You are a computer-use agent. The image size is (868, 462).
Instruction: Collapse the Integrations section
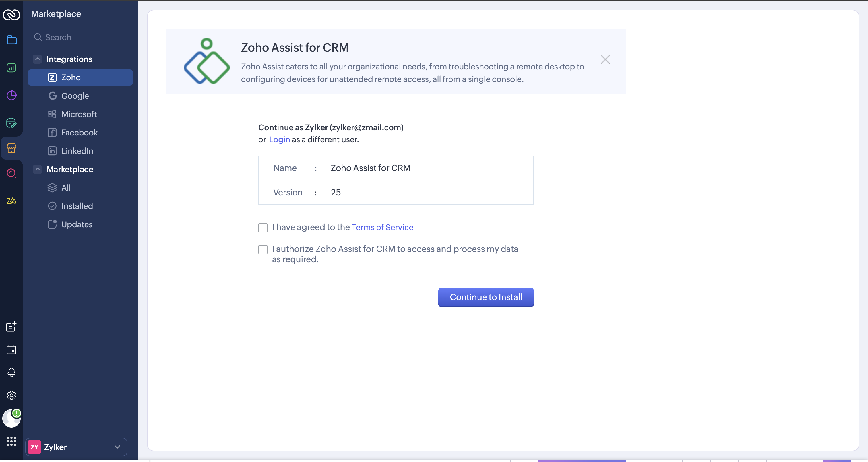pyautogui.click(x=37, y=59)
